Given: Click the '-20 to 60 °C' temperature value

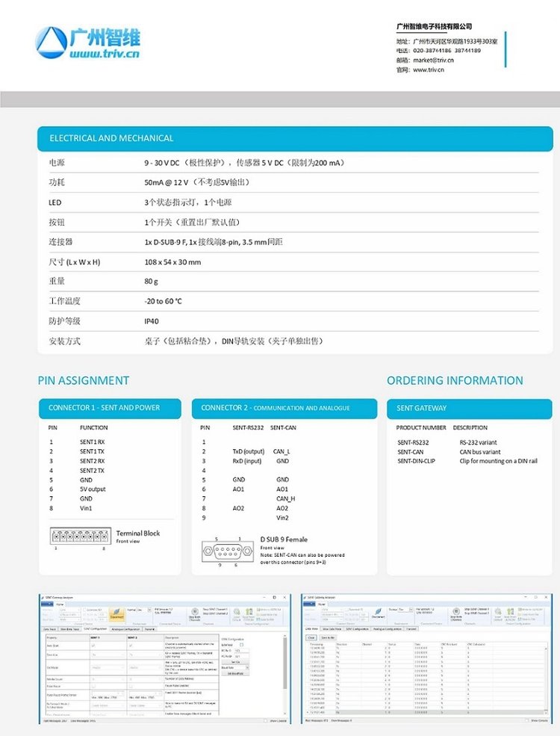Looking at the screenshot, I should pos(164,301).
